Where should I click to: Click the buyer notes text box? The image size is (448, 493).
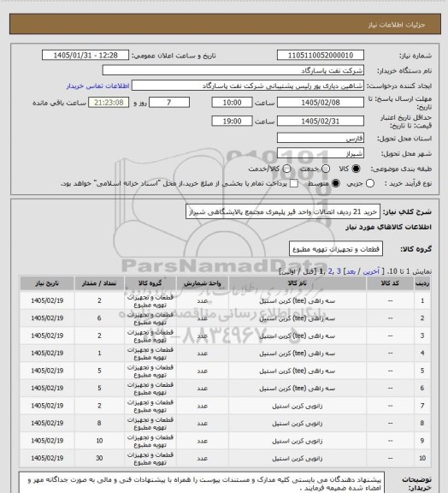coord(202,483)
